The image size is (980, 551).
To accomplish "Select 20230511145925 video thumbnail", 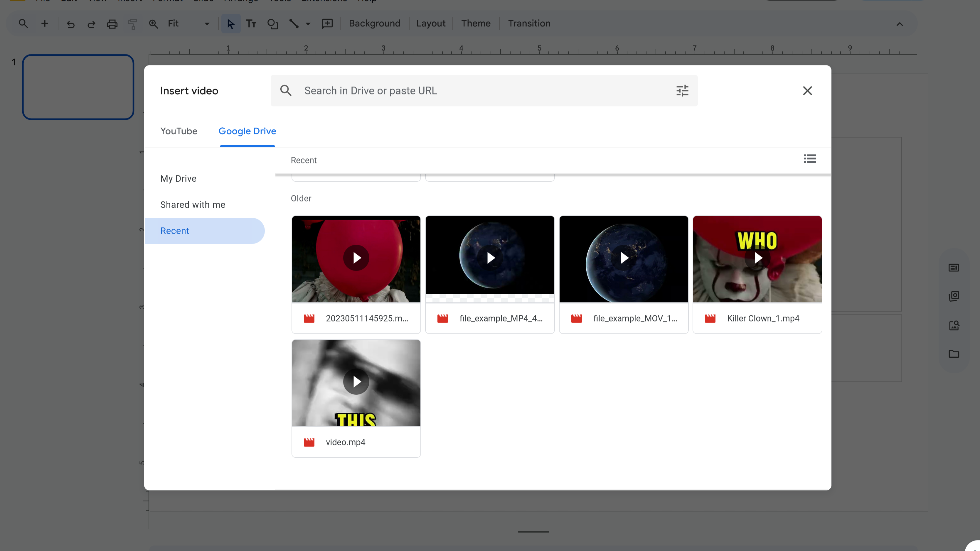I will point(356,259).
